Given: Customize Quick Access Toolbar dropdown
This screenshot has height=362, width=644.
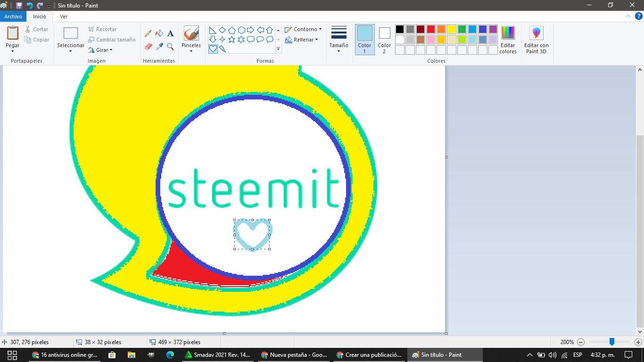Looking at the screenshot, I should pos(49,6).
